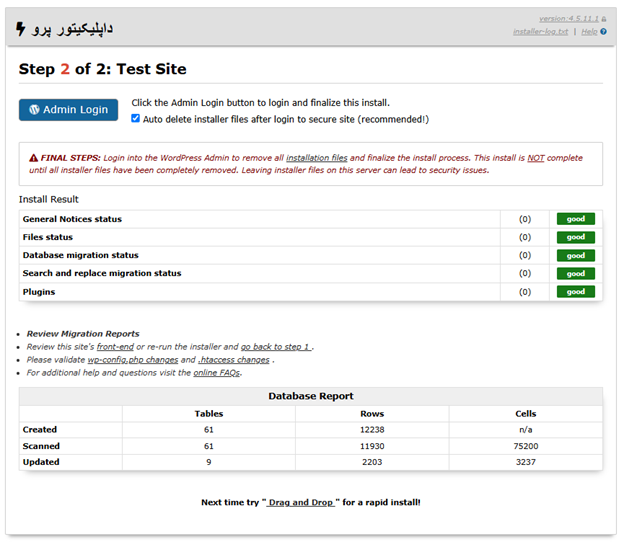Image resolution: width=624 pixels, height=542 pixels.
Task: Click good badge for Plugins
Action: pyautogui.click(x=575, y=292)
